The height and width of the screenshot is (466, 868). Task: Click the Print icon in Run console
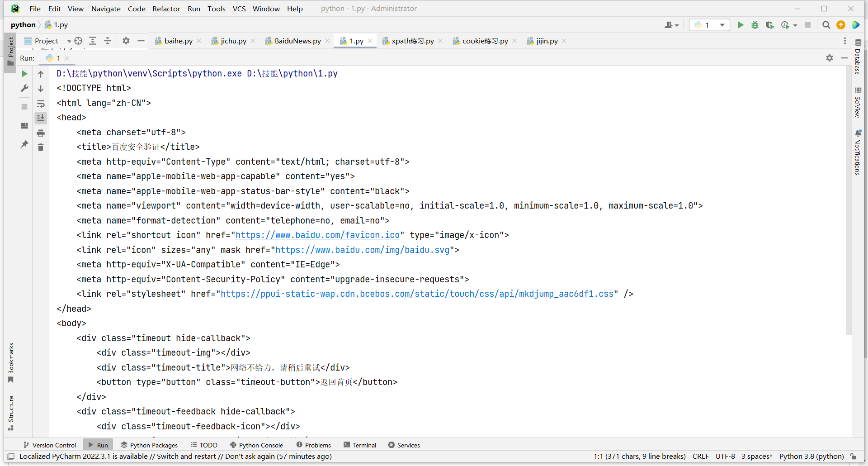(41, 133)
